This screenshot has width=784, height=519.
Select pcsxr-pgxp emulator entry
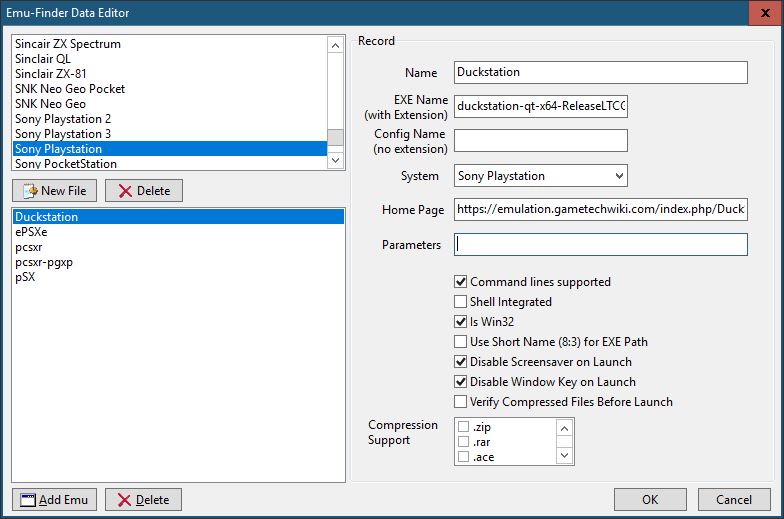click(x=178, y=262)
